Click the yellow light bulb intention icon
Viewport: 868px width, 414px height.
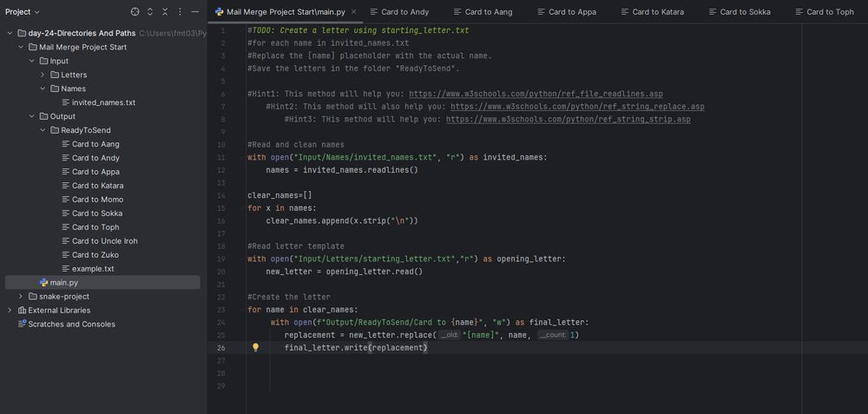click(x=256, y=347)
